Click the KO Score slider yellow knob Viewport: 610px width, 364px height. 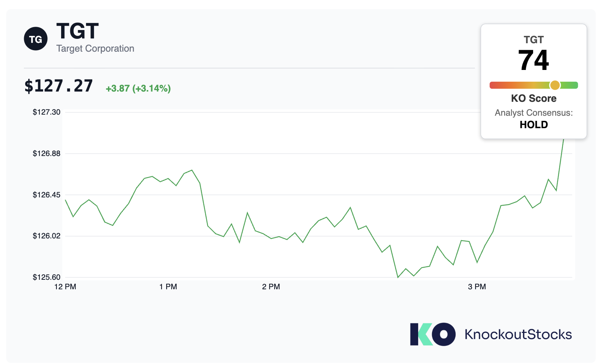[x=555, y=85]
